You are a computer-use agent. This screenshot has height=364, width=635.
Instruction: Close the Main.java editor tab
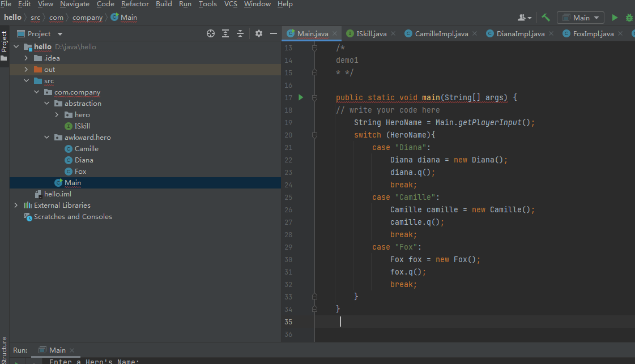tap(335, 33)
